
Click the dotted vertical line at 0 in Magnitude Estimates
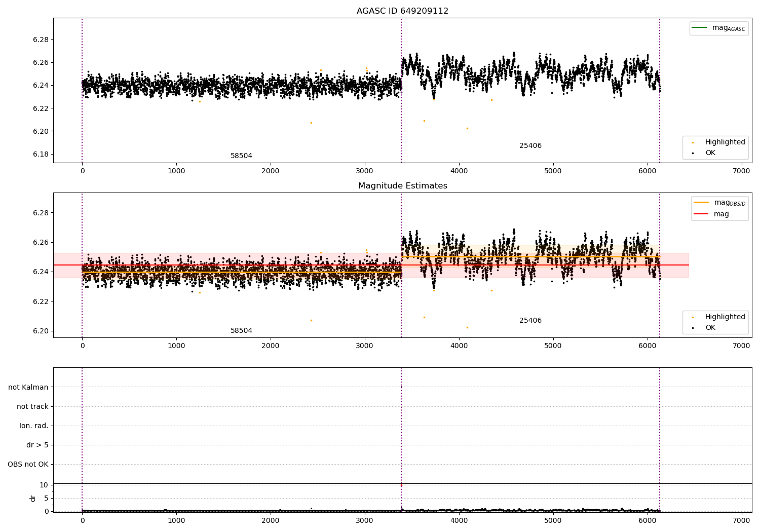82,265
